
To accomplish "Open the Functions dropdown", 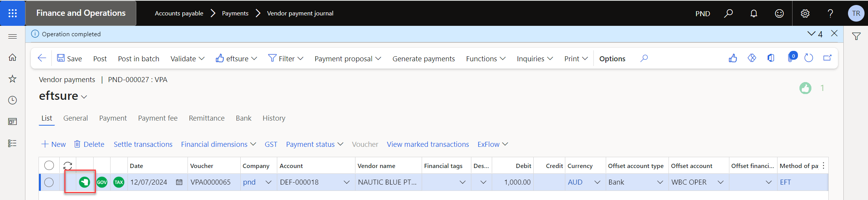I will pyautogui.click(x=486, y=59).
